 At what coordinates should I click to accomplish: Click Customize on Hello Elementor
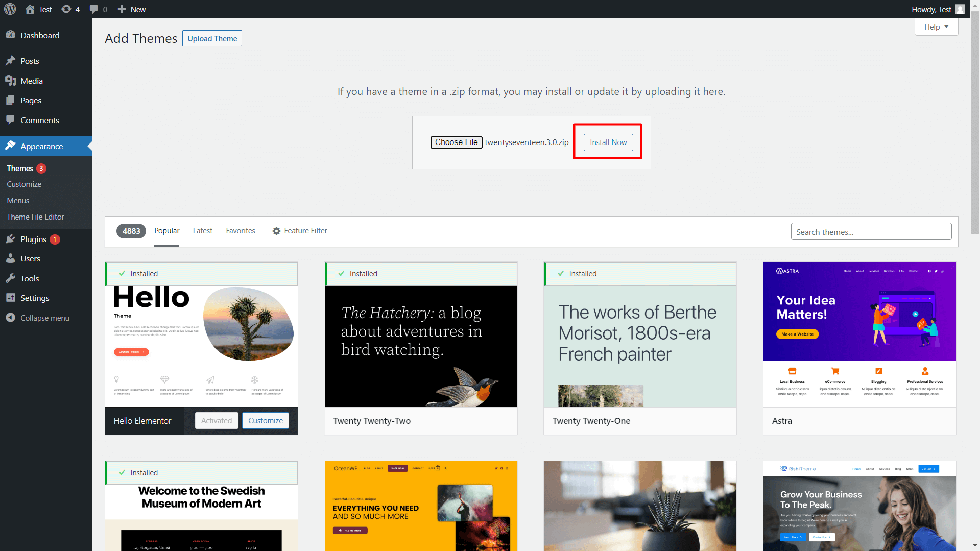(x=266, y=420)
